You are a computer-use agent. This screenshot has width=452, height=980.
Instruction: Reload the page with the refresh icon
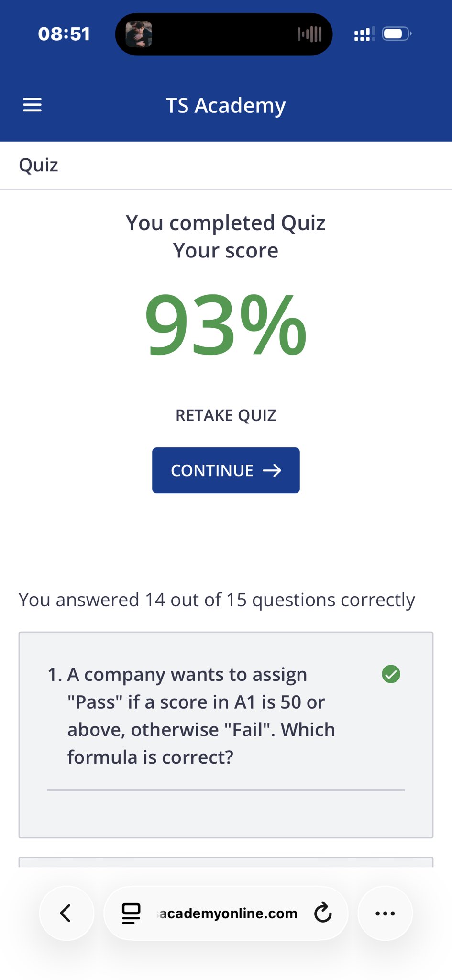[x=323, y=913]
